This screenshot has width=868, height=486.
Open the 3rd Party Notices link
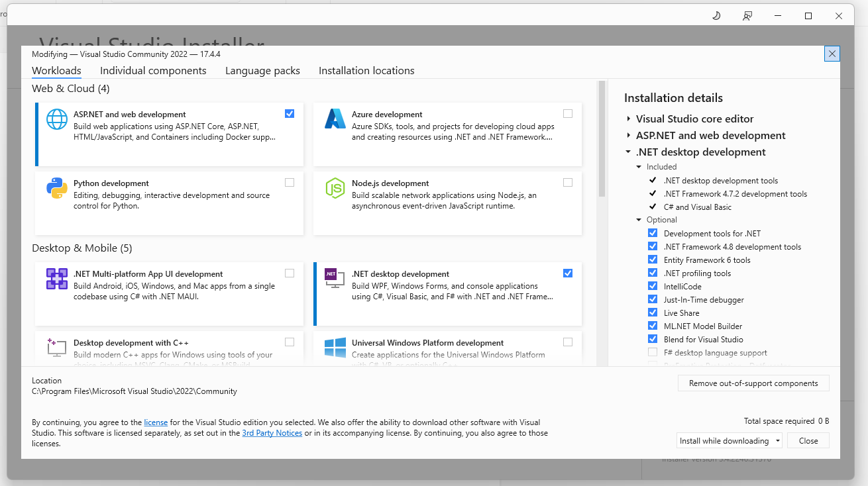pos(272,433)
